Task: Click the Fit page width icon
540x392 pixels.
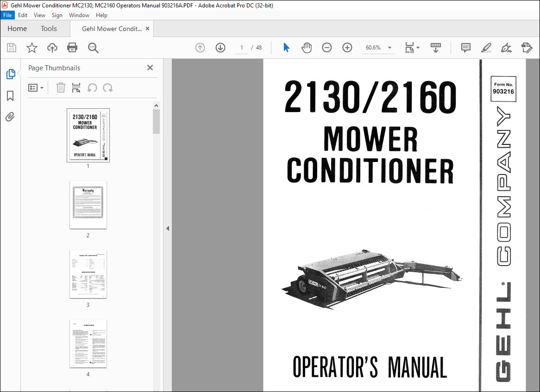Action: [x=409, y=48]
